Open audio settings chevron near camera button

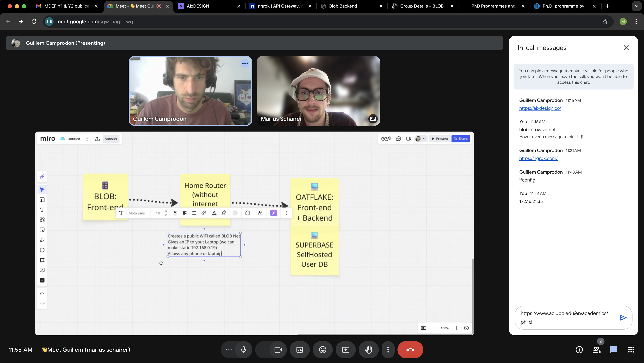click(263, 350)
